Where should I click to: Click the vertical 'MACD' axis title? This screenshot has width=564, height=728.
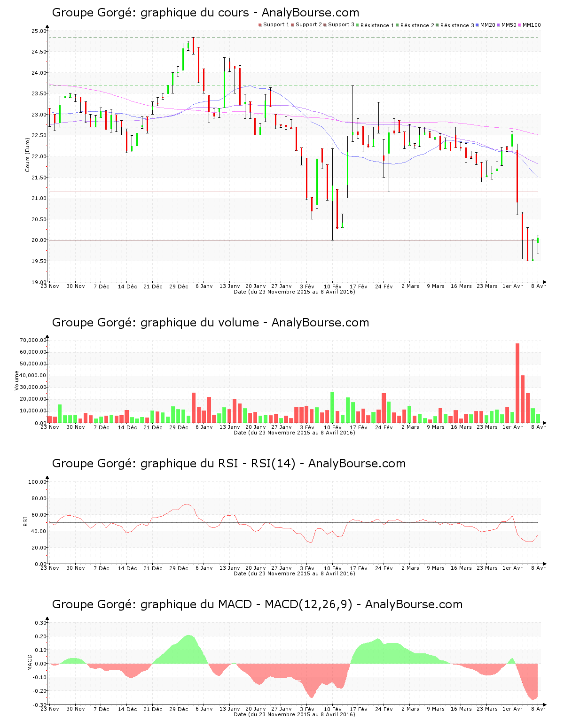click(30, 663)
